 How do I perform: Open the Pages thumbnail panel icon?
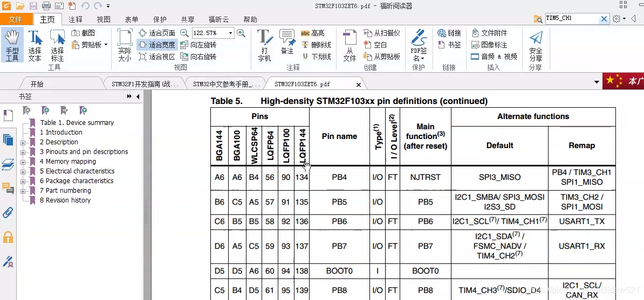8,140
